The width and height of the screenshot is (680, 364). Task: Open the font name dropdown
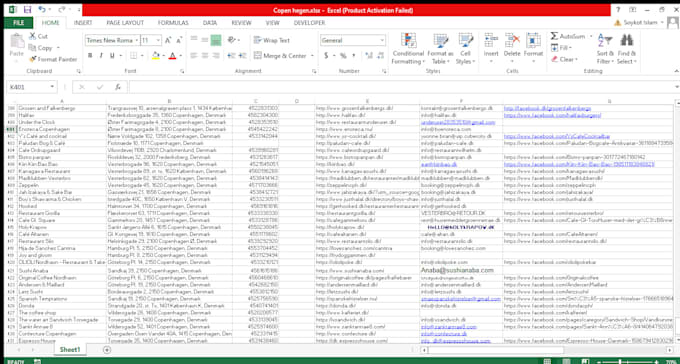click(x=137, y=40)
